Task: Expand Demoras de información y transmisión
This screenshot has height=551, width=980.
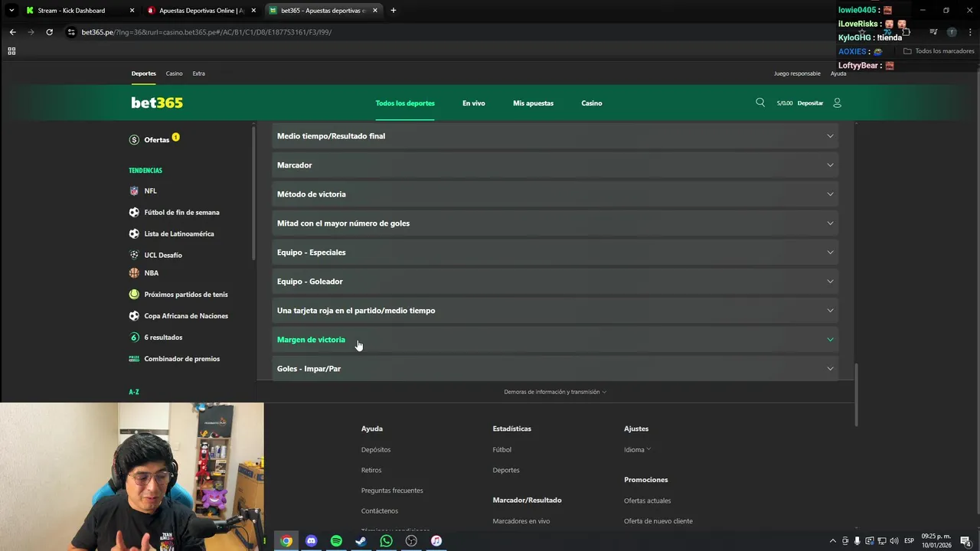Action: pos(555,392)
